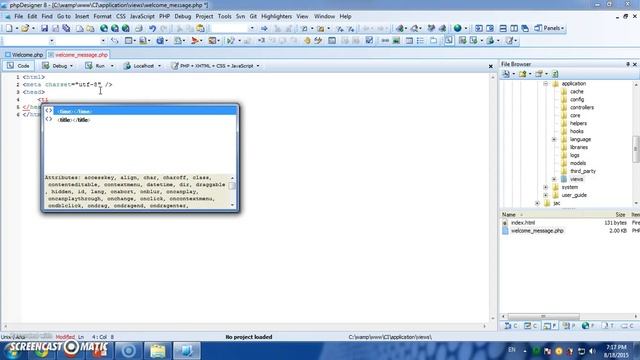Select the views folder in tree
The width and height of the screenshot is (640, 360).
pos(576,179)
